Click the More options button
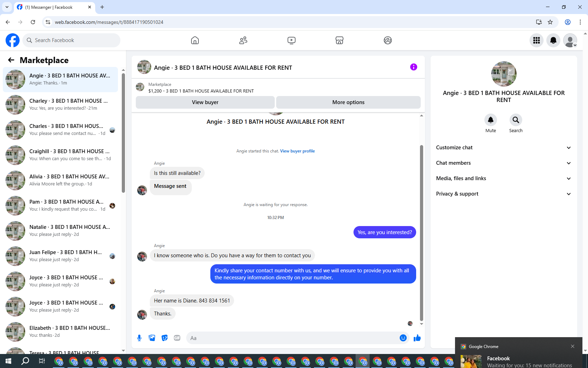 tap(348, 102)
